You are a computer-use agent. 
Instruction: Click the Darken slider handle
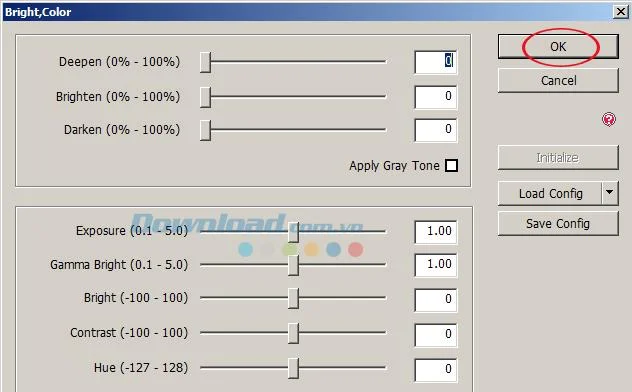(206, 130)
